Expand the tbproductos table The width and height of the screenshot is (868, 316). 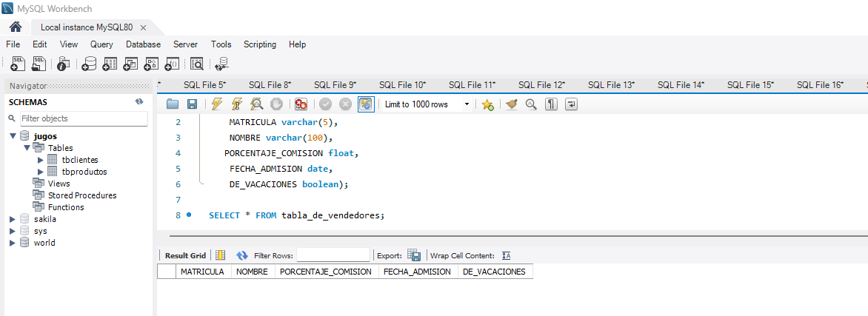coord(41,172)
